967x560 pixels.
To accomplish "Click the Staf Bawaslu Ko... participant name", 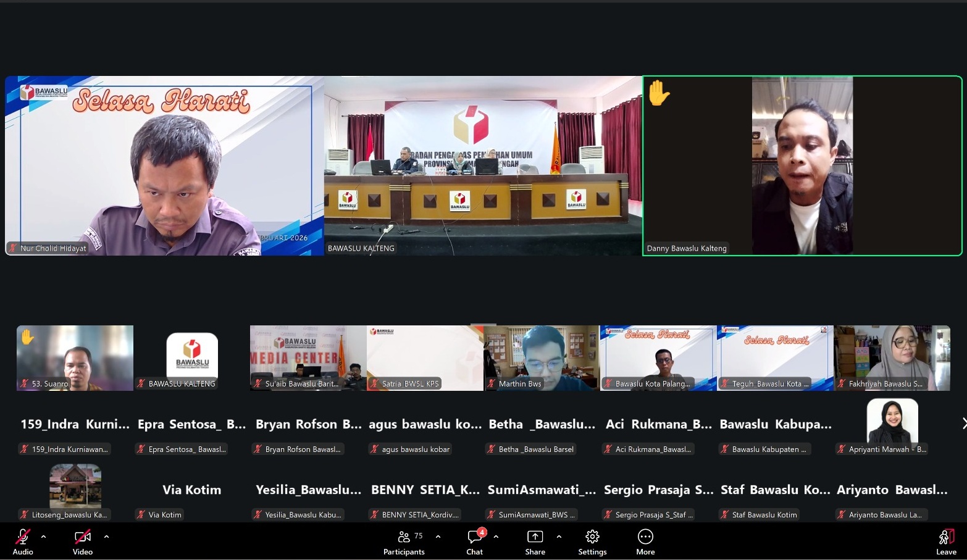I will coord(776,490).
